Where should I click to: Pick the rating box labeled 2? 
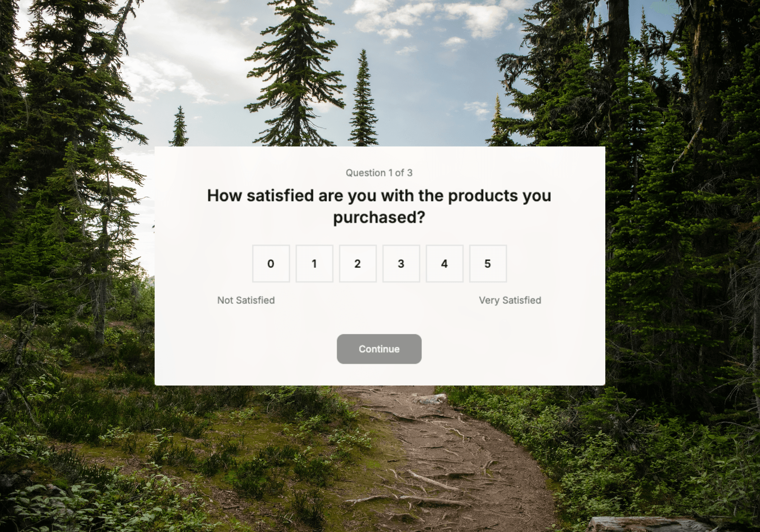pos(358,263)
